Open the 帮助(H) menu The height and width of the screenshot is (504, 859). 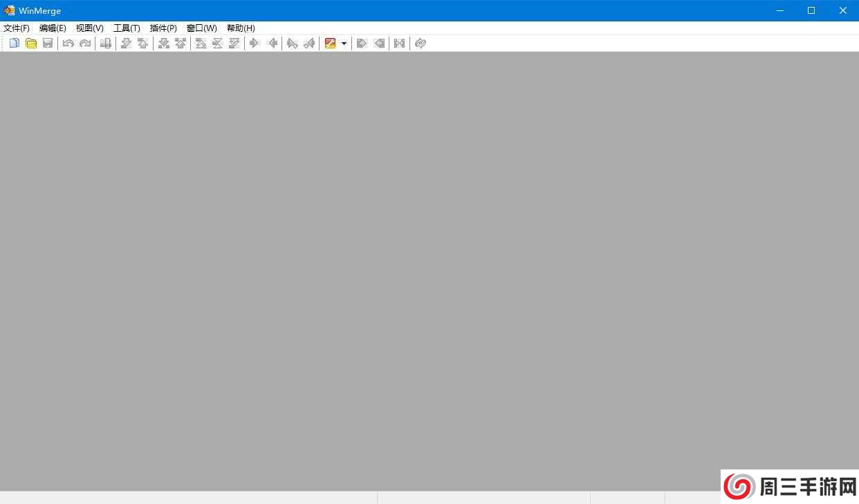click(241, 28)
